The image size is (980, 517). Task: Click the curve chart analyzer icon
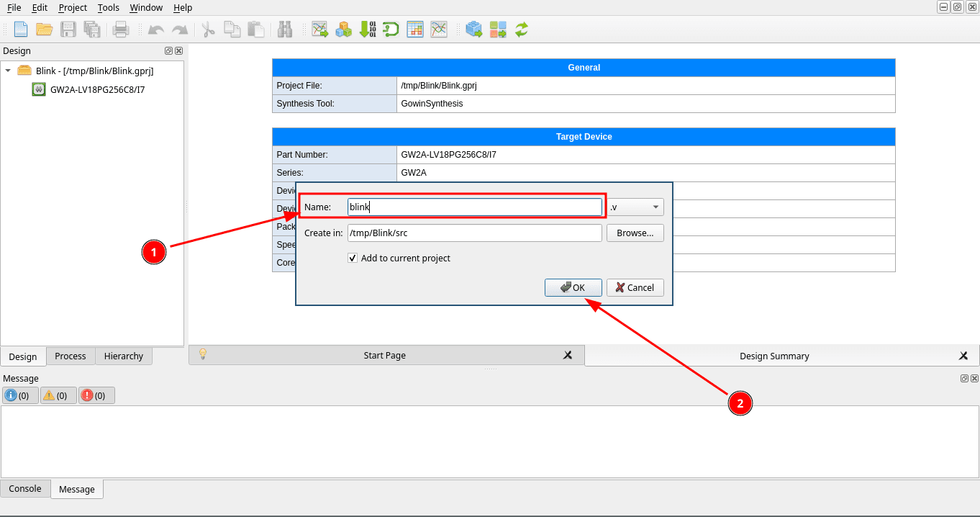439,30
